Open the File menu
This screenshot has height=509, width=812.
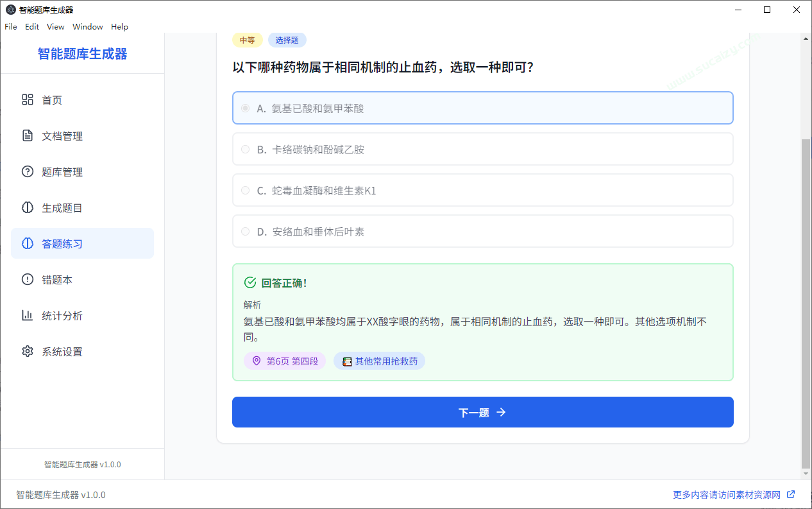point(11,26)
